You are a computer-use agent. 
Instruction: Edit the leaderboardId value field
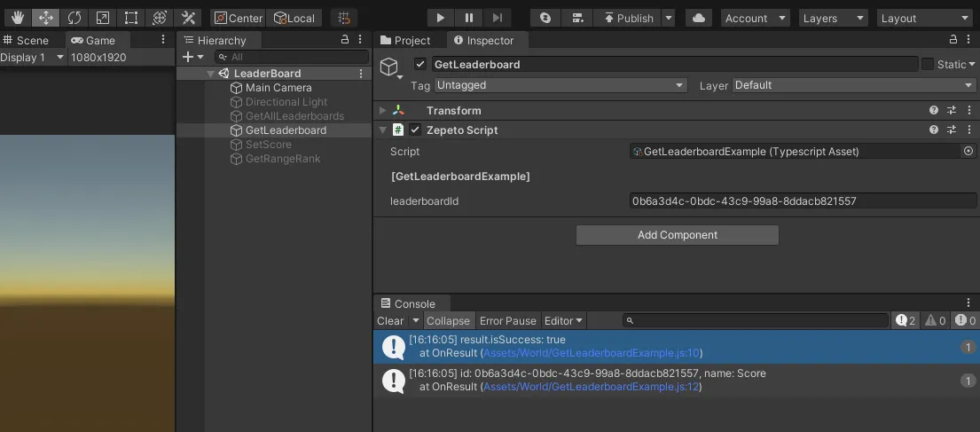click(804, 201)
